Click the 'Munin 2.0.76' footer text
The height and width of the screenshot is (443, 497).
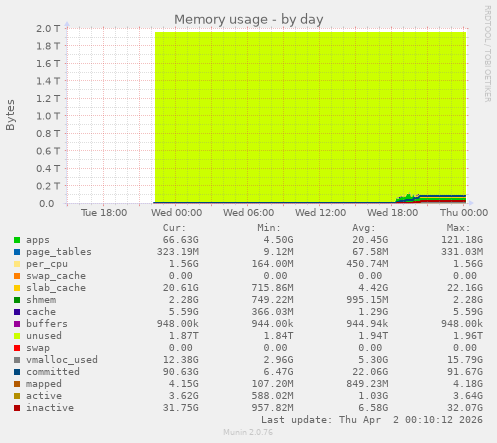(248, 432)
